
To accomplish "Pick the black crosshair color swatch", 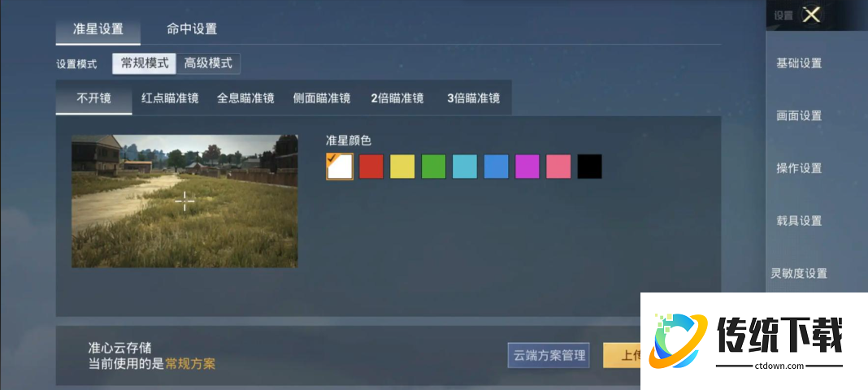I will point(589,167).
